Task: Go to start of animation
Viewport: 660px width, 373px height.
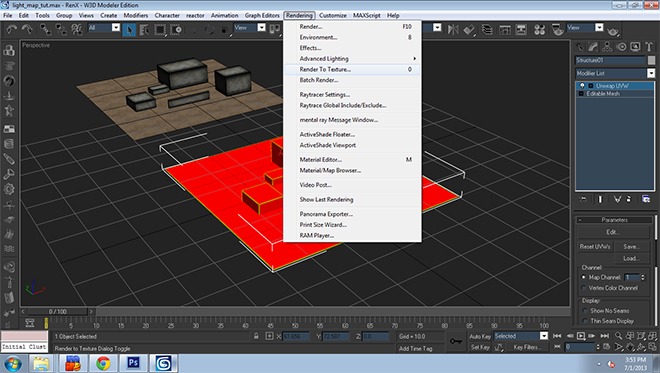Action: click(557, 336)
